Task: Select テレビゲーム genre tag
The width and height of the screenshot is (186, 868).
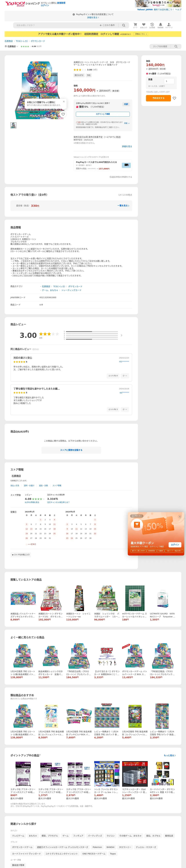Action: 18,836
